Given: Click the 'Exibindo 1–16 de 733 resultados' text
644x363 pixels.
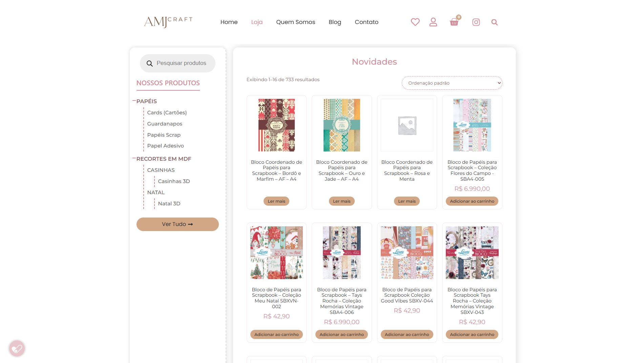Looking at the screenshot, I should coord(283,80).
